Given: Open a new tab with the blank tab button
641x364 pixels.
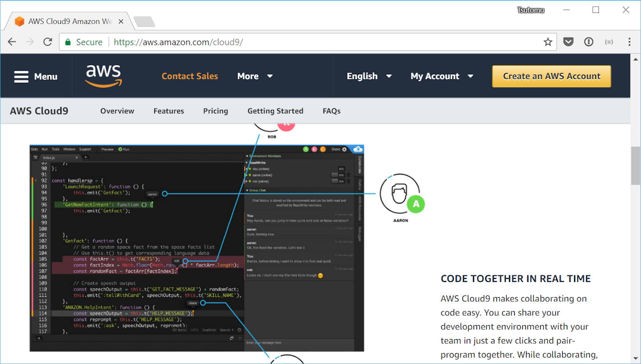Looking at the screenshot, I should point(144,22).
